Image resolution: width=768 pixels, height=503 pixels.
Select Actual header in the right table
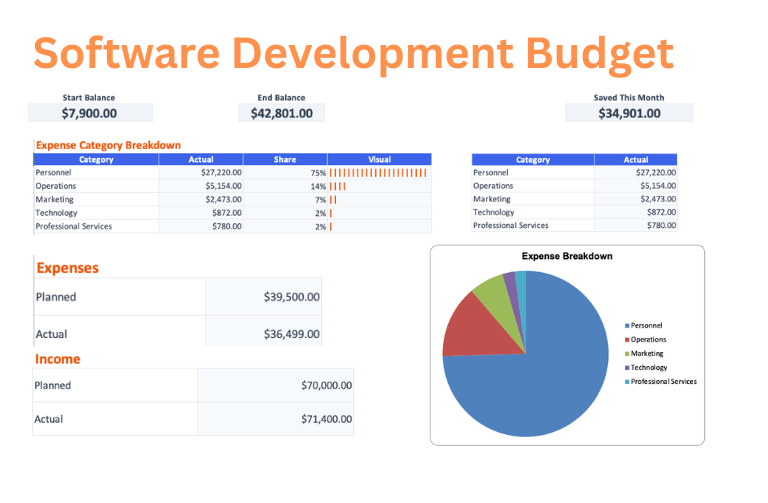point(636,160)
